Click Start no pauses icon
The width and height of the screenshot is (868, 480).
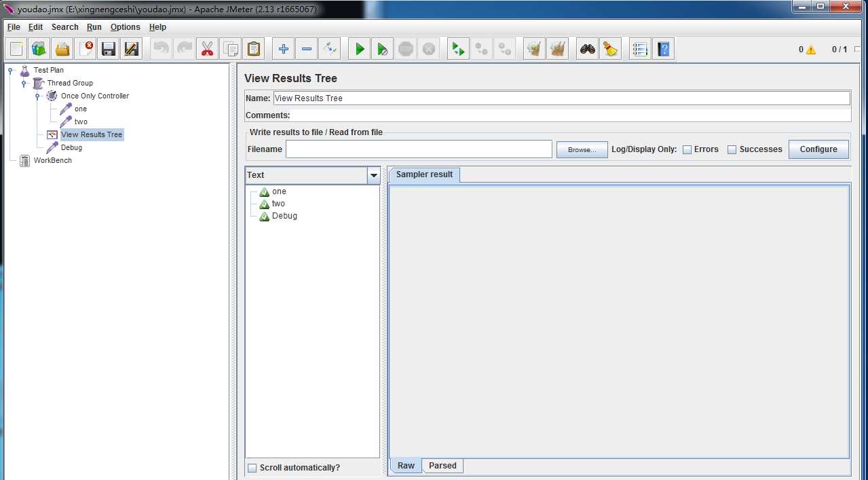tap(383, 49)
